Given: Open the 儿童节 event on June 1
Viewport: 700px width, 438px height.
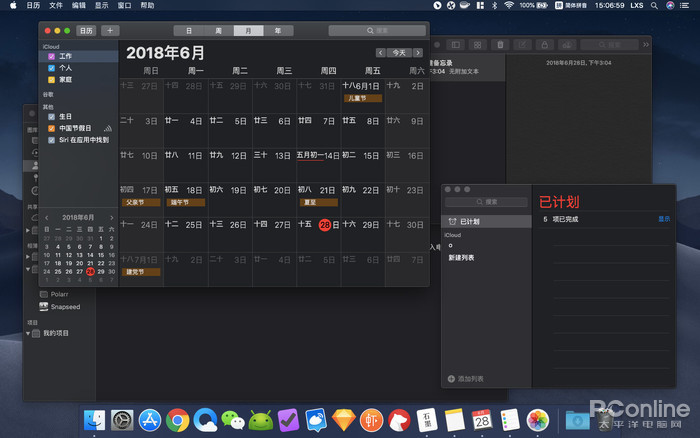Looking at the screenshot, I should 362,98.
